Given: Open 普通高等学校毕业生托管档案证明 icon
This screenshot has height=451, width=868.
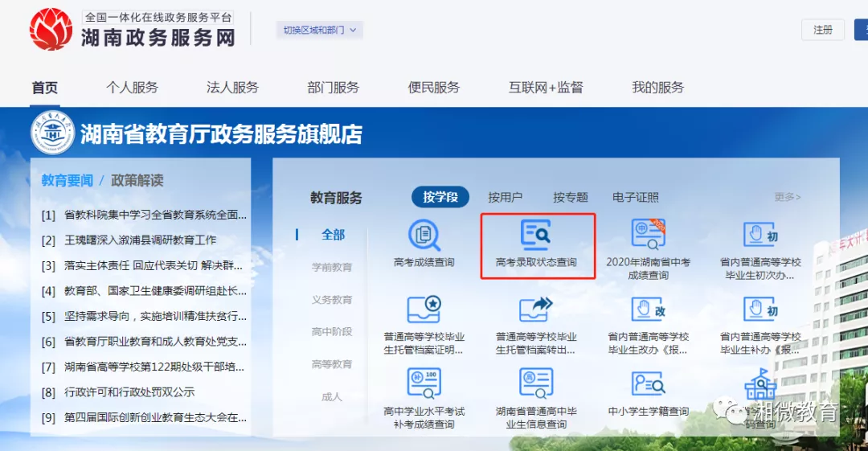Looking at the screenshot, I should tap(424, 310).
